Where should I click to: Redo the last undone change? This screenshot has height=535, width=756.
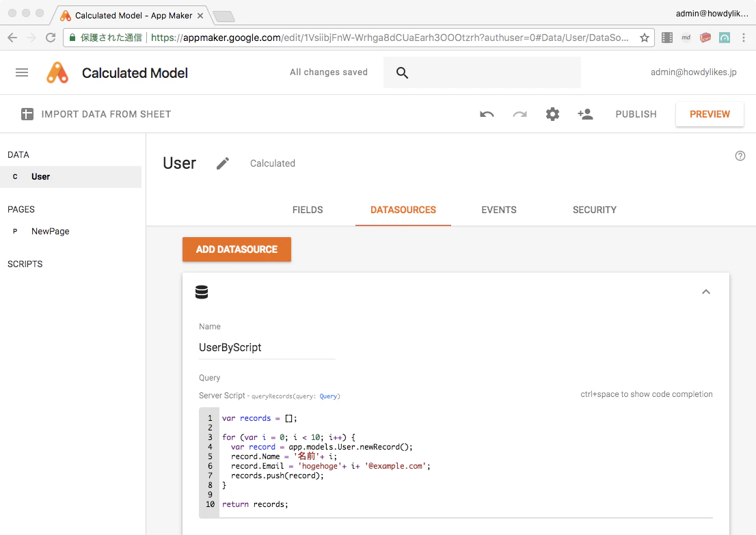coord(519,114)
